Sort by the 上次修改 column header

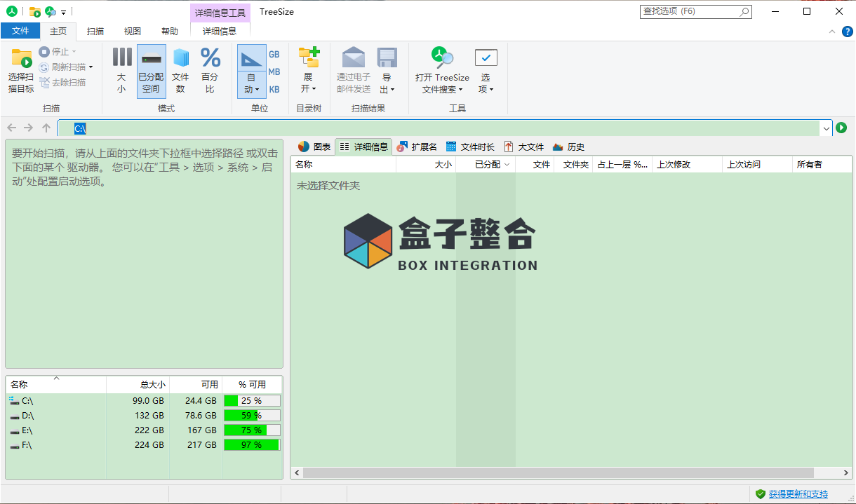tap(687, 165)
